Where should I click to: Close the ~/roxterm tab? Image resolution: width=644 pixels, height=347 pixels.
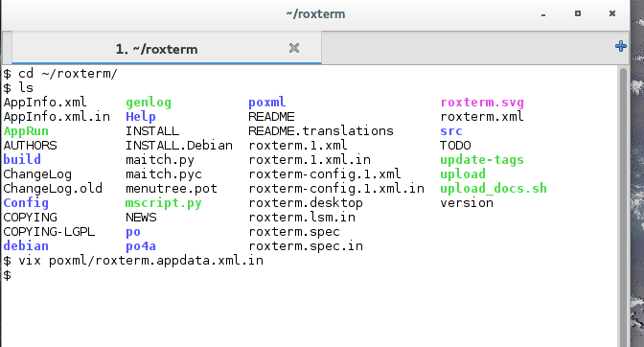[x=294, y=49]
